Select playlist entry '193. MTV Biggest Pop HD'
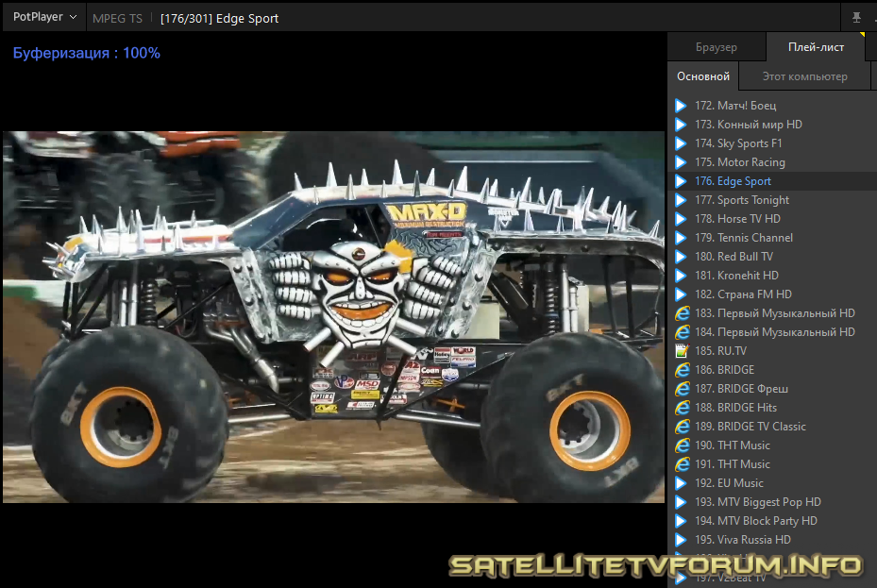 click(772, 502)
